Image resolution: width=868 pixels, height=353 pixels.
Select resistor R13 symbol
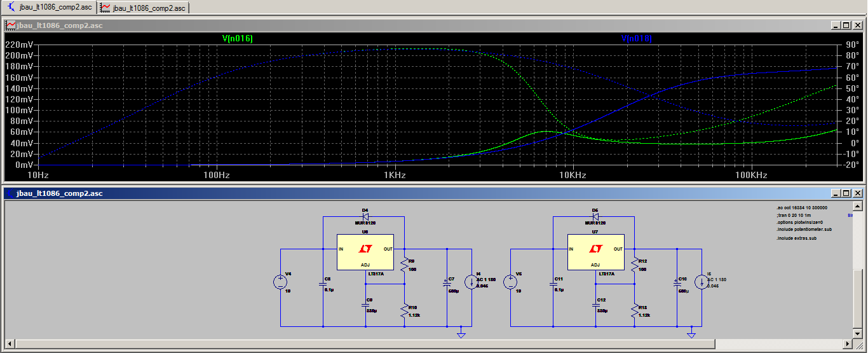[x=634, y=310]
